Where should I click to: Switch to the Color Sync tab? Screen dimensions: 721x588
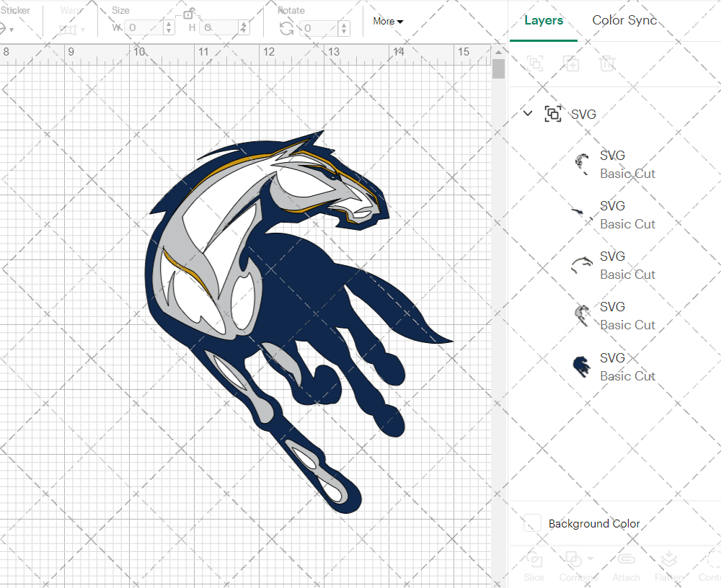[x=624, y=20]
